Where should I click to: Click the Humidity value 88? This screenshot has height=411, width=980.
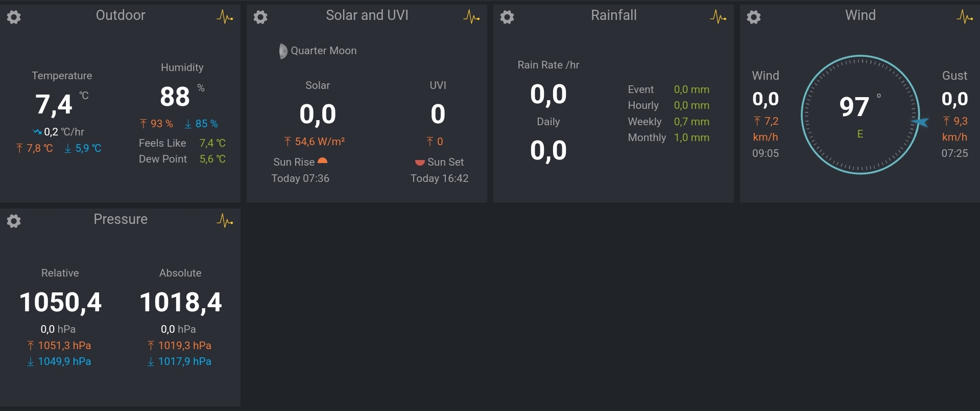pyautogui.click(x=175, y=97)
